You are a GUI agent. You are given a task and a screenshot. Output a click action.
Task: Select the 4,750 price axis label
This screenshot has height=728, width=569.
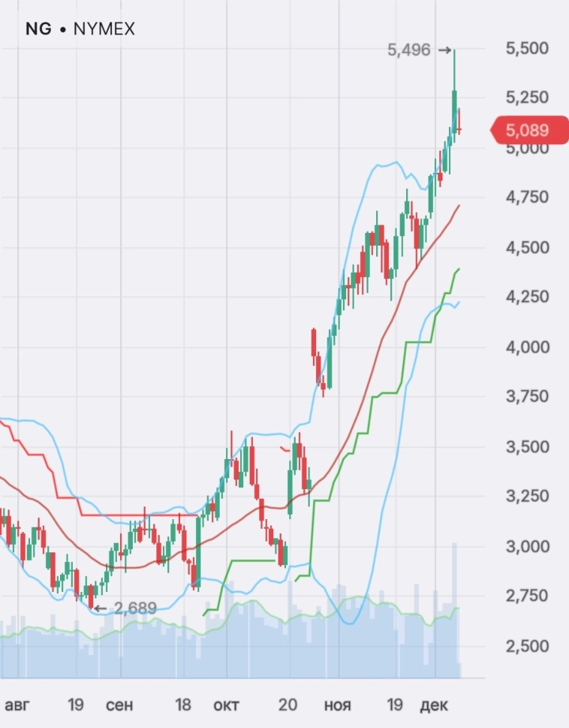pos(527,197)
